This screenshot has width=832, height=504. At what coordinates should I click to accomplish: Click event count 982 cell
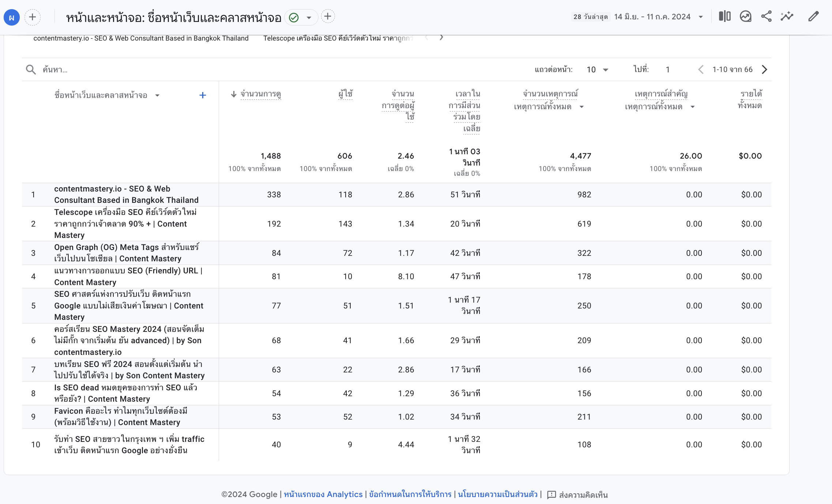[584, 194]
